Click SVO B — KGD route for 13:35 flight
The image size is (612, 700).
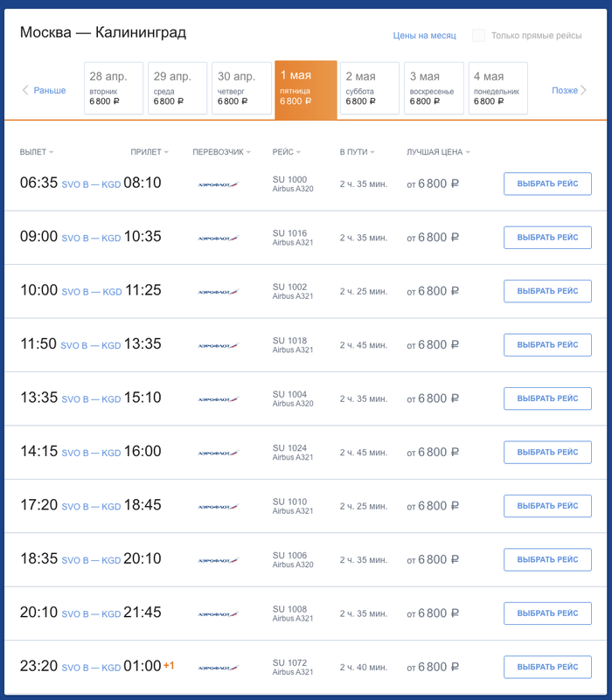pos(91,399)
